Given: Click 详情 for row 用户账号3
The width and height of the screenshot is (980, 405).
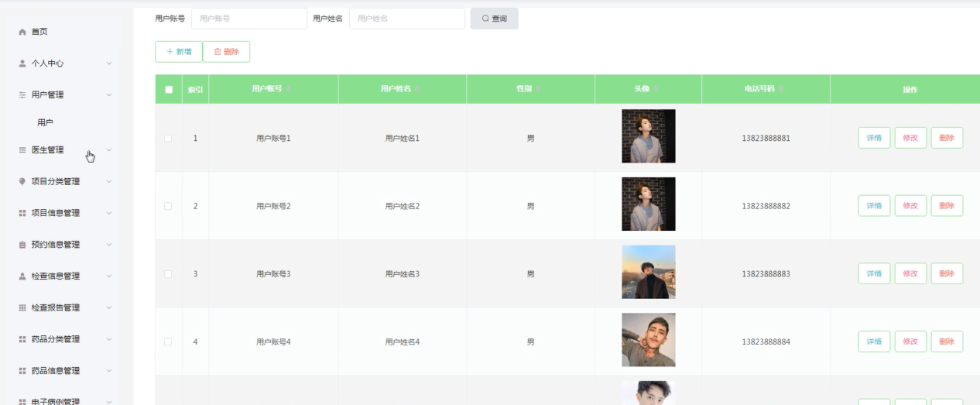Looking at the screenshot, I should (874, 274).
